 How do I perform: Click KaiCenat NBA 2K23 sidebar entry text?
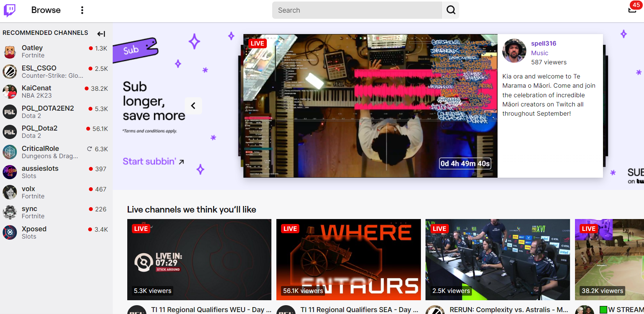(x=37, y=92)
